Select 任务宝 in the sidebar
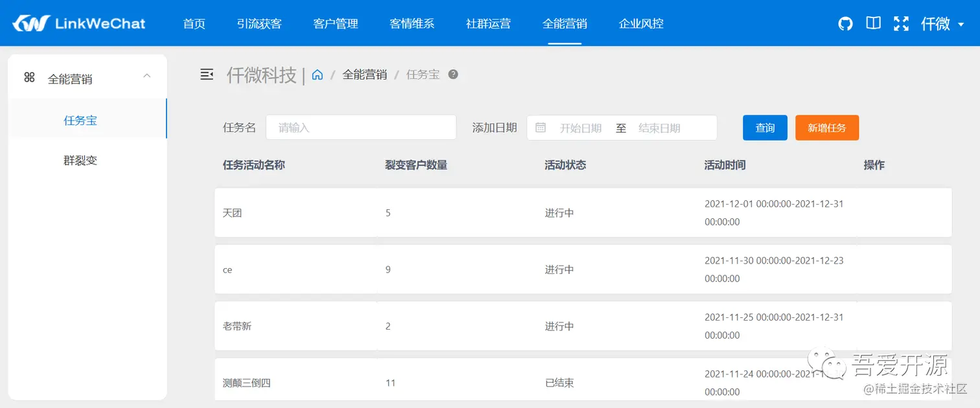The image size is (980, 408). pos(80,120)
